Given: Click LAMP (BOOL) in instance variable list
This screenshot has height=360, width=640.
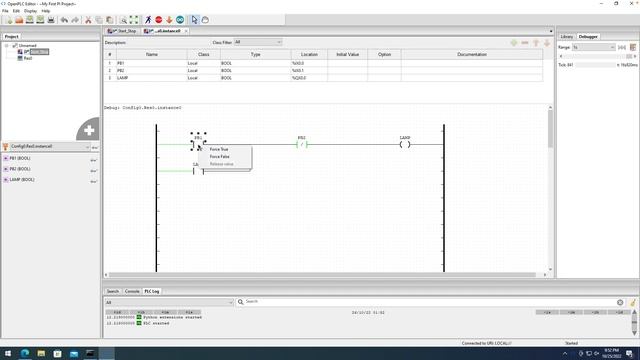Looking at the screenshot, I should [x=22, y=180].
